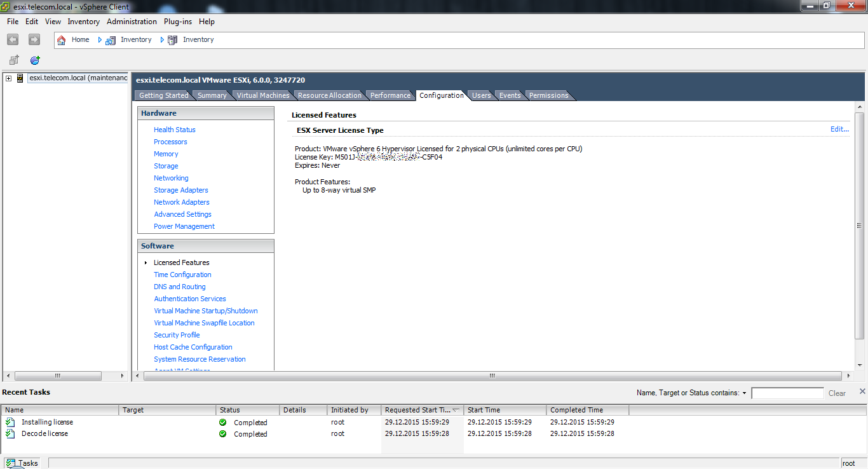Open the Help menu
This screenshot has width=868, height=469.
pos(207,22)
